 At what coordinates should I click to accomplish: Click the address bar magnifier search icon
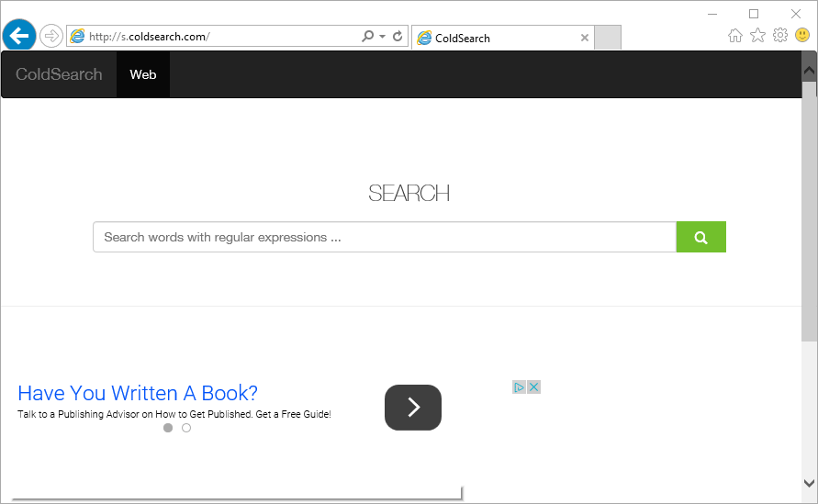tap(368, 36)
